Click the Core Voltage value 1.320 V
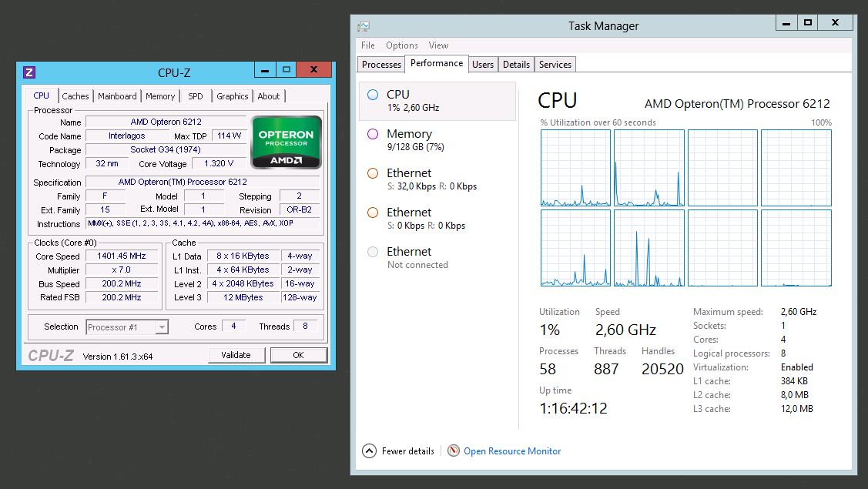The width and height of the screenshot is (868, 489). (x=219, y=163)
